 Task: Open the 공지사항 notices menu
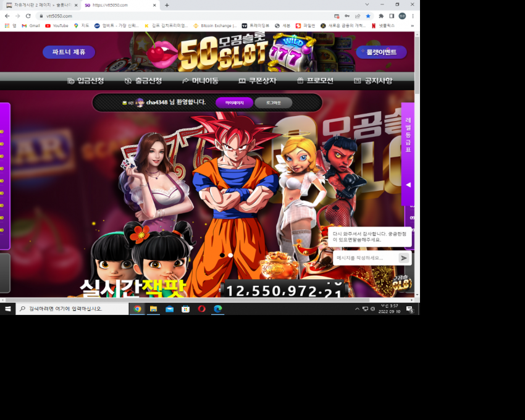click(373, 81)
